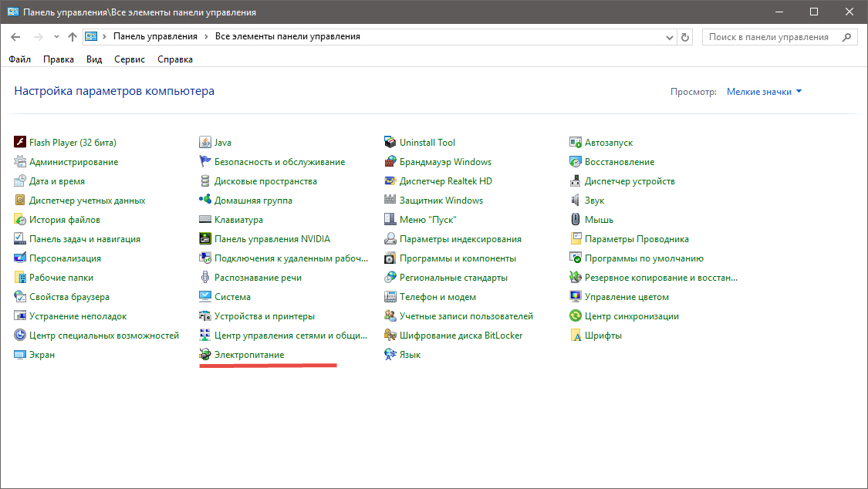Open Параметры индексирования link
868x489 pixels.
pyautogui.click(x=461, y=239)
